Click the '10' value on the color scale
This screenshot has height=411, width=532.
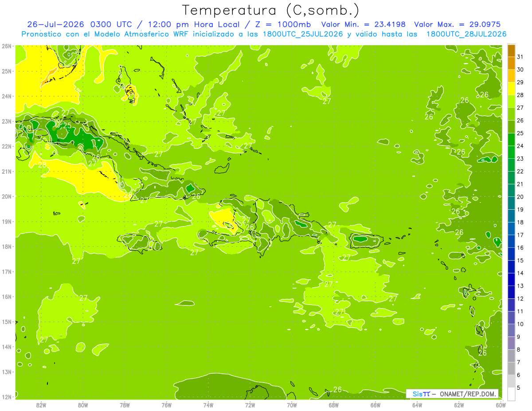click(x=520, y=324)
